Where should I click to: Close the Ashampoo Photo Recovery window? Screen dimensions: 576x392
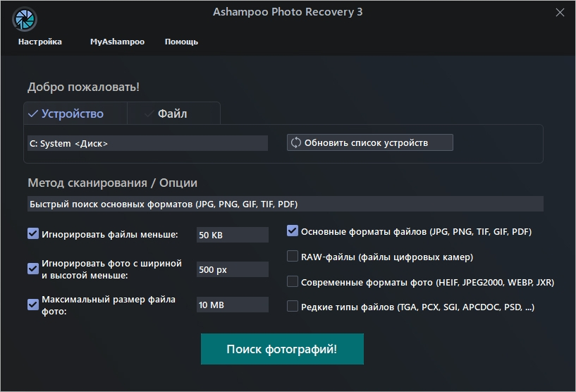tap(560, 13)
